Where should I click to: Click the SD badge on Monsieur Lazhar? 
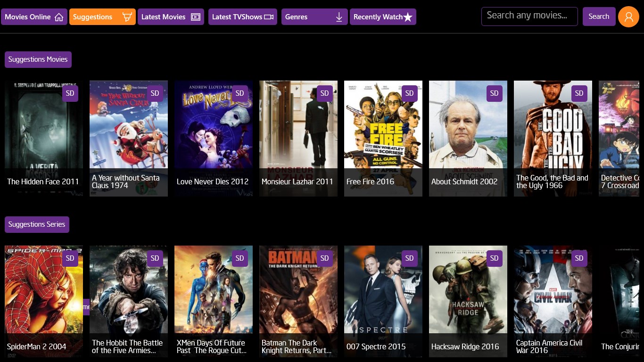coord(325,93)
